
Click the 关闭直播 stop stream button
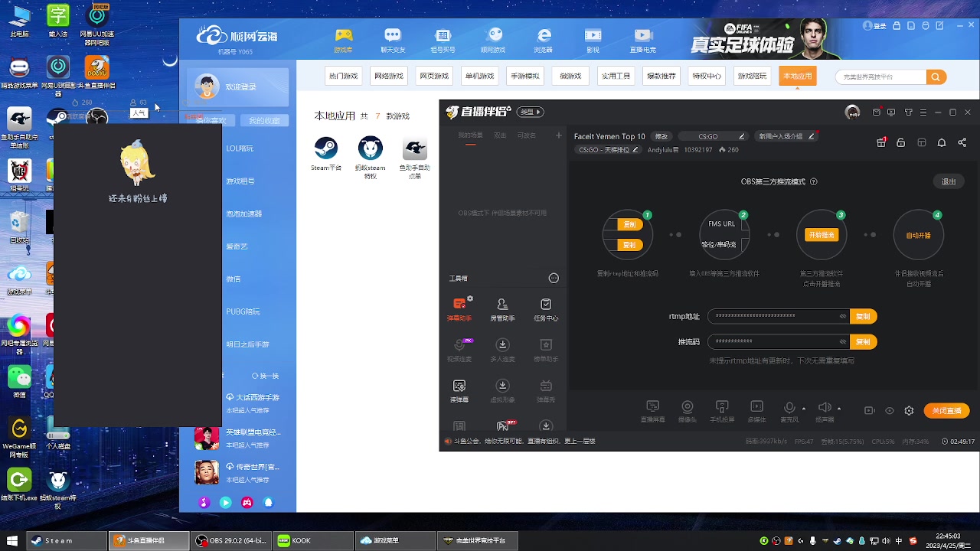(946, 411)
